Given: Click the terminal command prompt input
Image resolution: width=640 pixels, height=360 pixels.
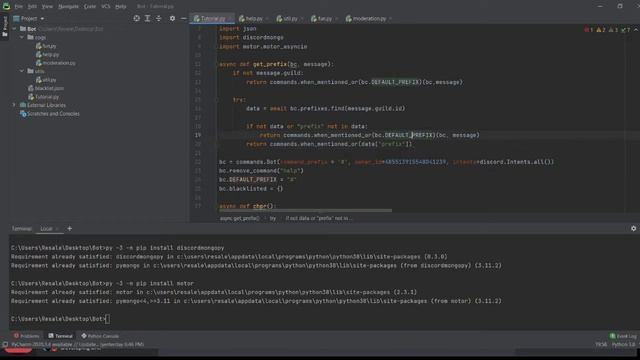Looking at the screenshot, I should point(107,319).
